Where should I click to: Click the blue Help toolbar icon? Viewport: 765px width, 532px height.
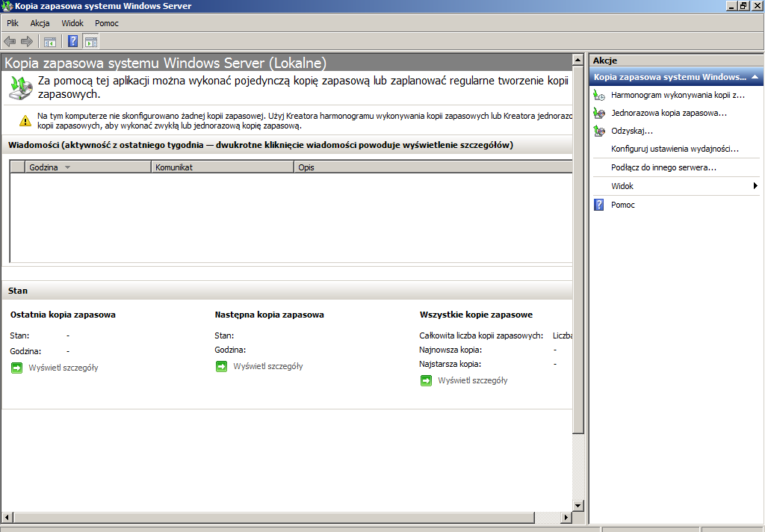(x=72, y=42)
